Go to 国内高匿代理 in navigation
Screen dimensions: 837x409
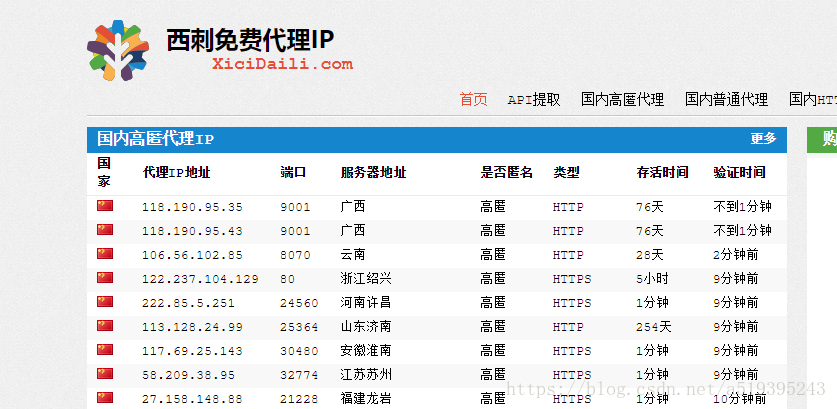[x=622, y=99]
